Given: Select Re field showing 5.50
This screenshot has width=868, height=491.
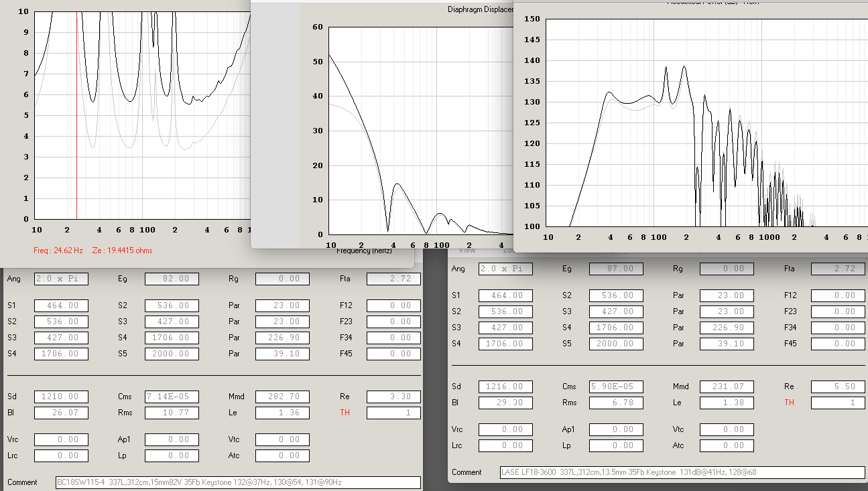Looking at the screenshot, I should click(x=838, y=387).
